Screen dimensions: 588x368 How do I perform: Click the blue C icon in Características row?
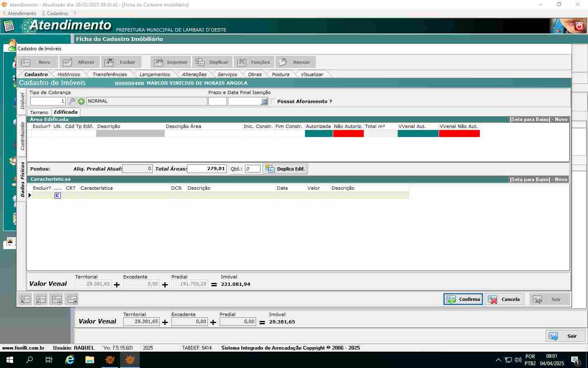coord(58,195)
